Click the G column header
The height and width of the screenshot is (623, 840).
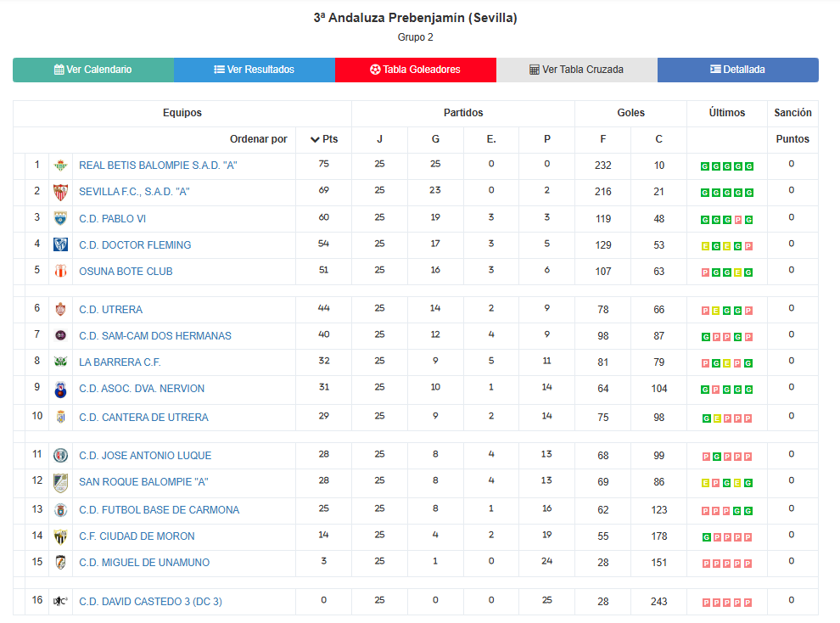(435, 139)
